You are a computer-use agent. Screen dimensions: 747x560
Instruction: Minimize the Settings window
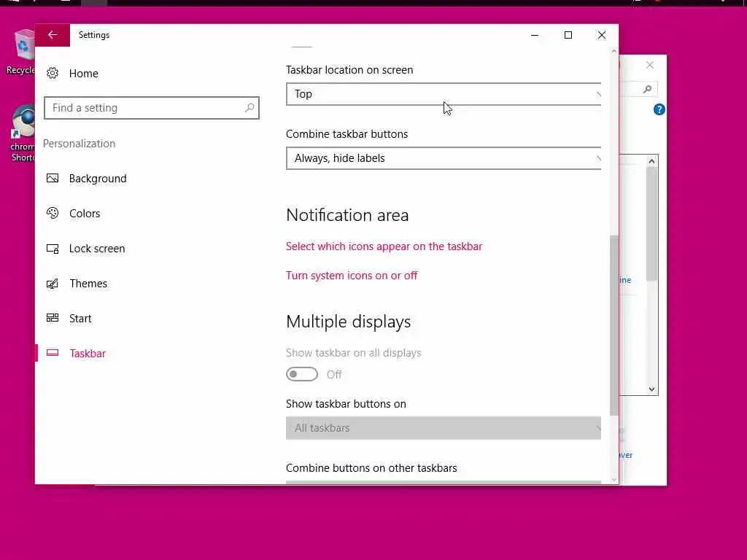click(535, 35)
